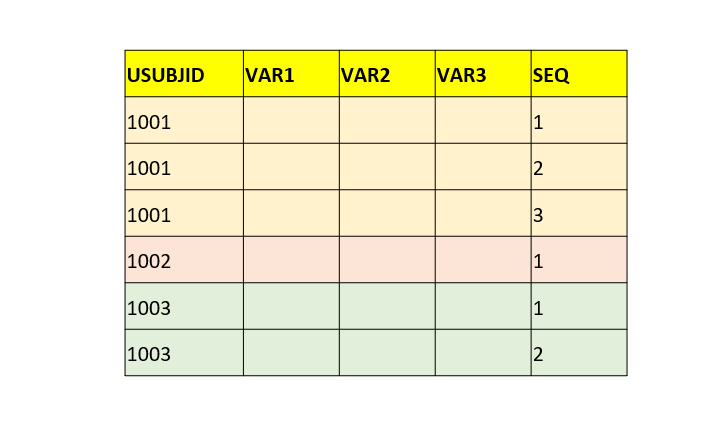
Task: Select the VAR1 column header
Action: pos(291,74)
